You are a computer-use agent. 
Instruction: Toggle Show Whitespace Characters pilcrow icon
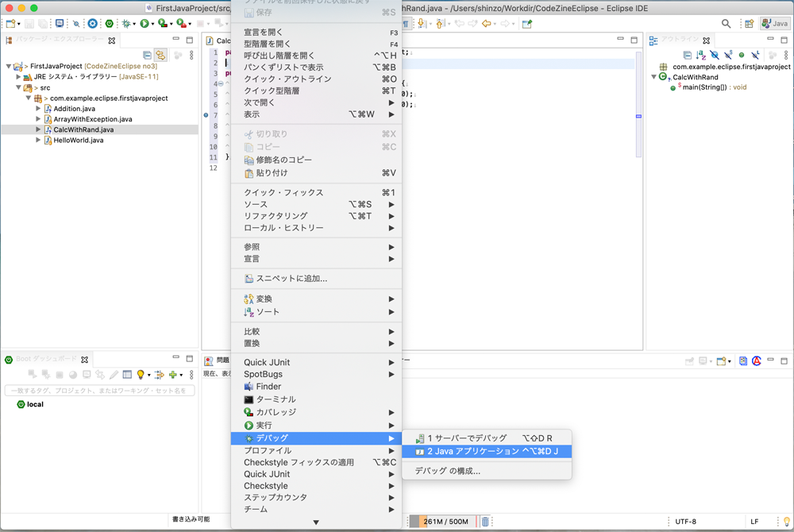pyautogui.click(x=406, y=23)
